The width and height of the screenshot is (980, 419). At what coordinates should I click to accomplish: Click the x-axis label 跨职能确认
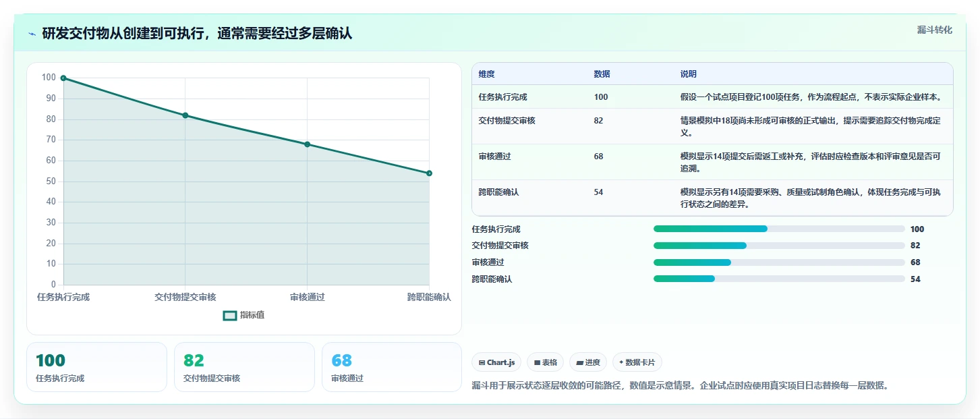429,297
